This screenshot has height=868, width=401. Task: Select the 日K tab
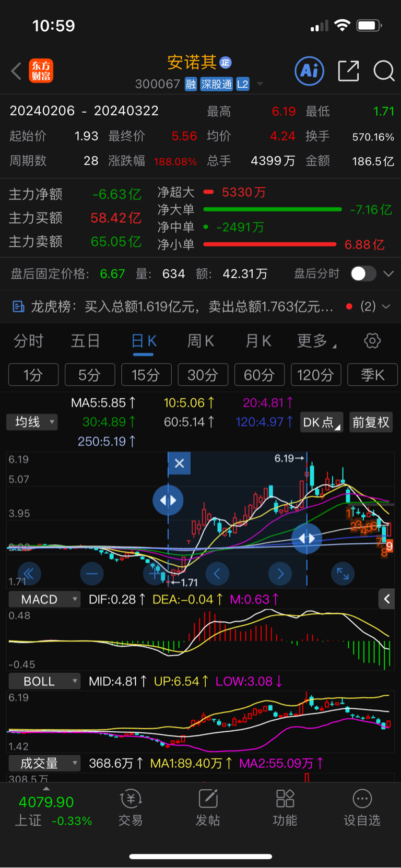(x=144, y=341)
